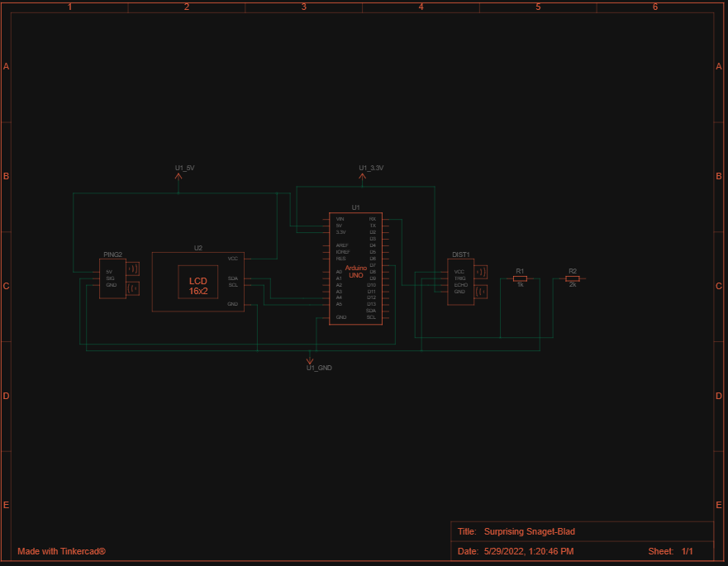Select the Arduino UNO label inside U1
This screenshot has width=728, height=566.
[x=355, y=272]
